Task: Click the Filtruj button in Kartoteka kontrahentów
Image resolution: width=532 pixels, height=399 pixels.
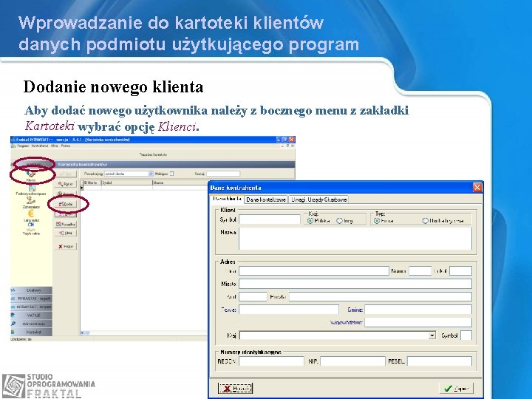Action: [x=66, y=233]
